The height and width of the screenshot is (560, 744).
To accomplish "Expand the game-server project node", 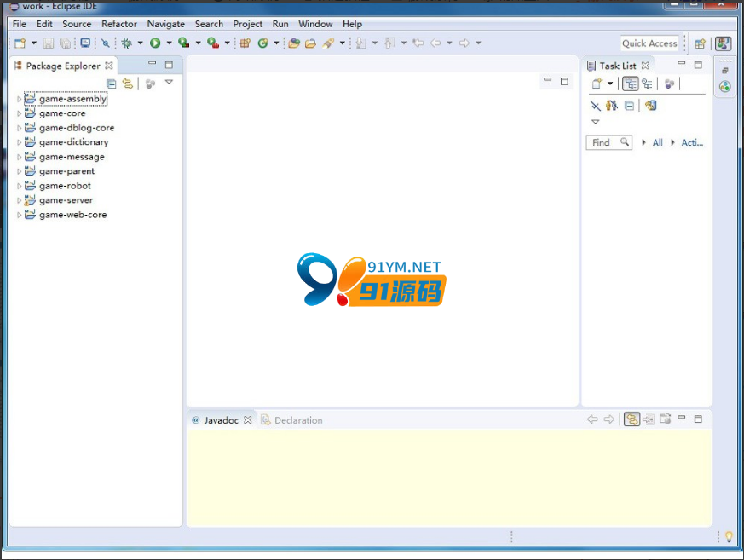I will pos(19,201).
